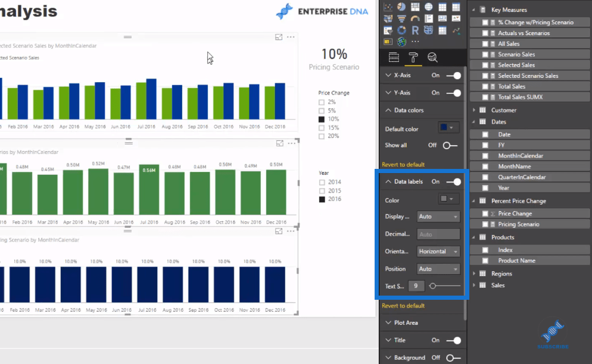Select the funnel chart visualization
This screenshot has width=592, height=364.
401,18
